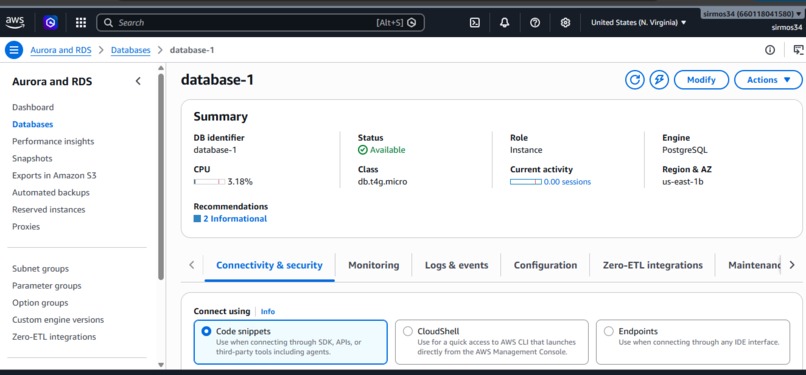Open Custom engine versions in sidebar
Viewport: 806px width, 375px height.
pos(58,320)
